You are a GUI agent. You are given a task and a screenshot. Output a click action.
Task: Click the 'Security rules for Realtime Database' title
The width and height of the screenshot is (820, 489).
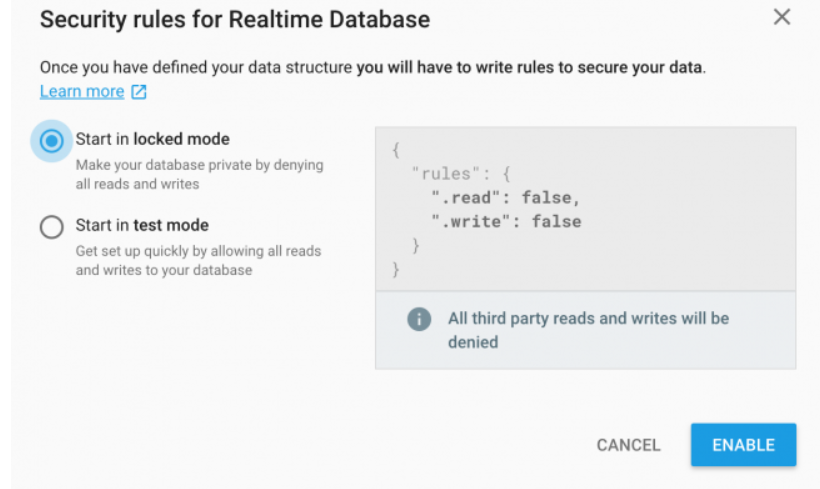[x=235, y=20]
